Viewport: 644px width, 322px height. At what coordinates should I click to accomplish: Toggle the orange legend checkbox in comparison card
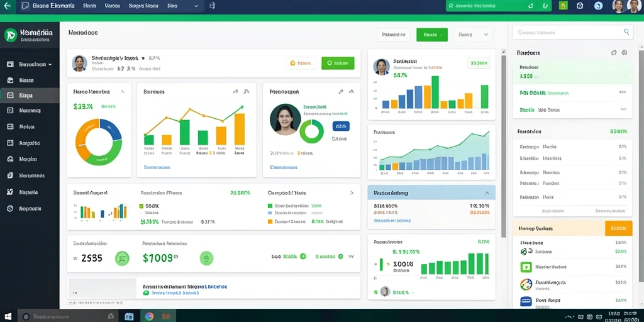coord(270,221)
